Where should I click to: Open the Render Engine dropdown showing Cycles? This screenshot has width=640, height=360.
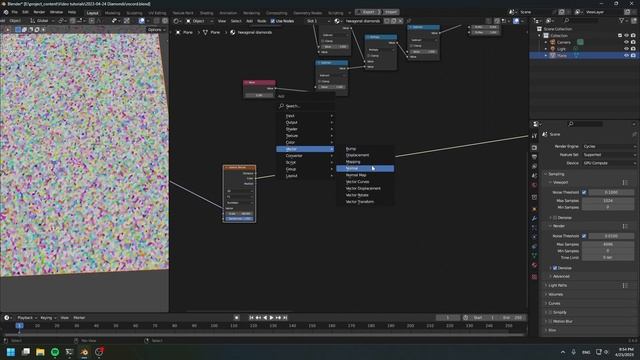pyautogui.click(x=609, y=146)
